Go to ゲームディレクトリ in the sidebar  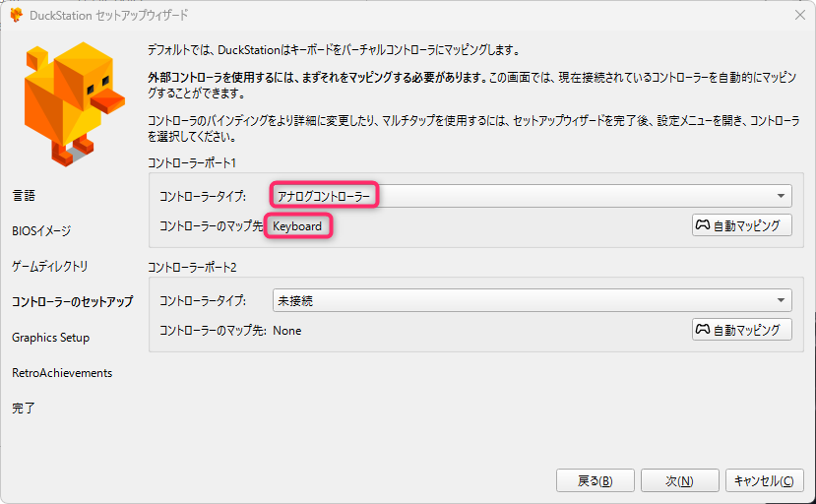coord(50,267)
